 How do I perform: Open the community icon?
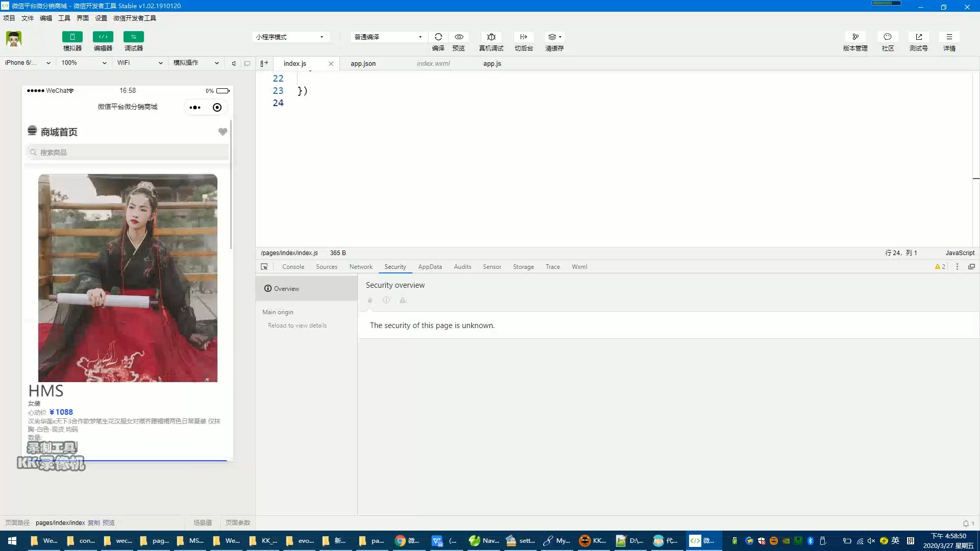tap(888, 37)
